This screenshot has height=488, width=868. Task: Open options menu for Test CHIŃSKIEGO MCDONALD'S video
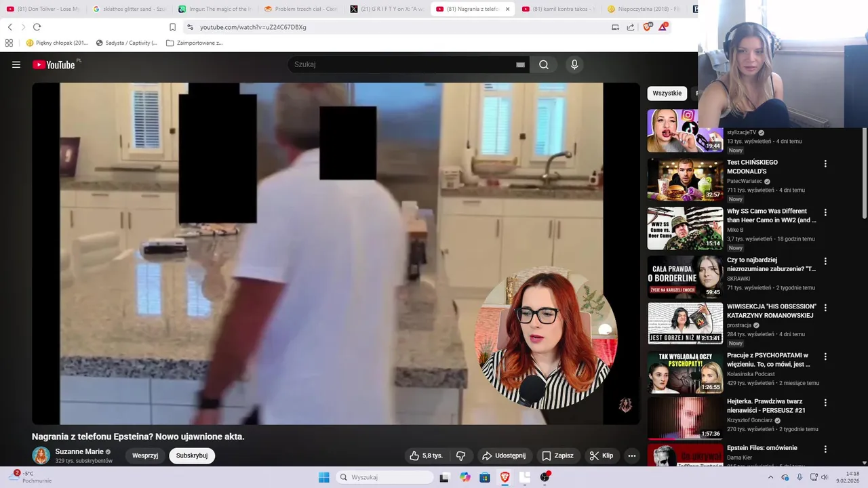pyautogui.click(x=825, y=163)
